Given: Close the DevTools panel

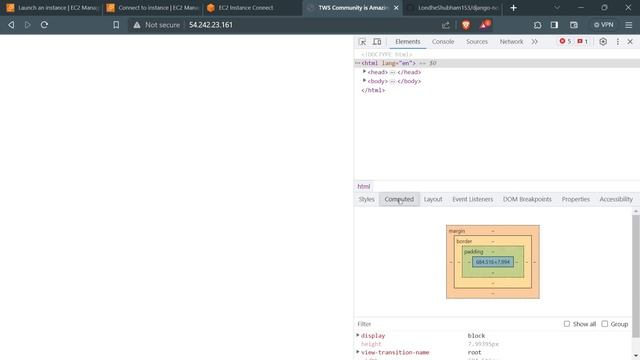Looking at the screenshot, I should click(x=630, y=42).
